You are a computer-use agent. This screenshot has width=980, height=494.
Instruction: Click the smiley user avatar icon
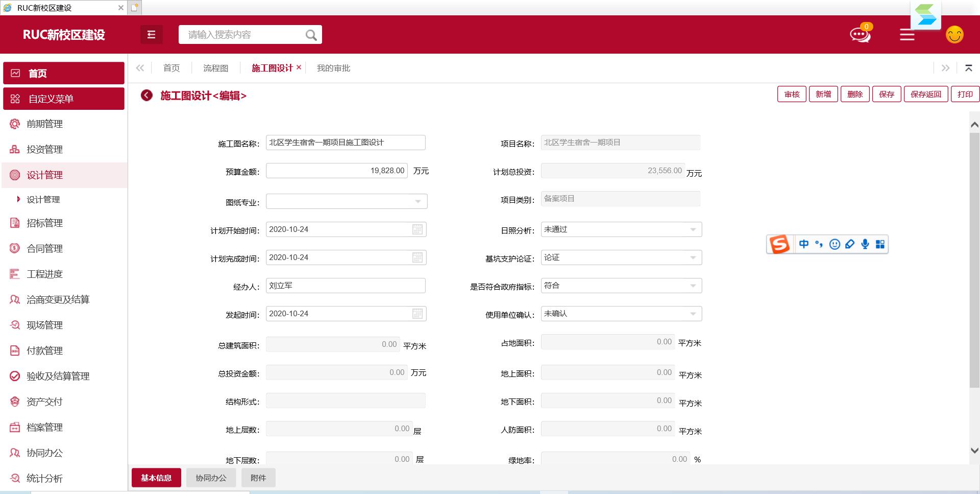[x=954, y=35]
